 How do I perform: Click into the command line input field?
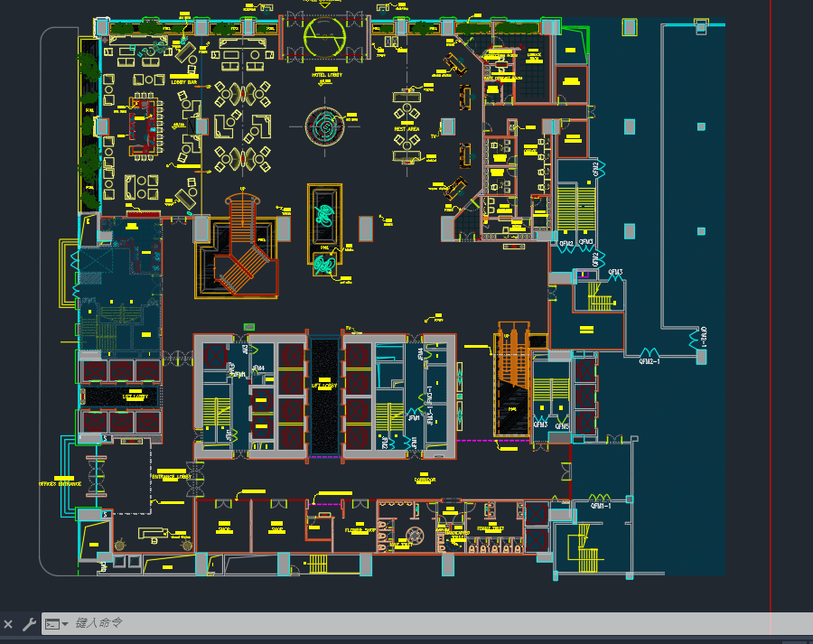click(361, 623)
